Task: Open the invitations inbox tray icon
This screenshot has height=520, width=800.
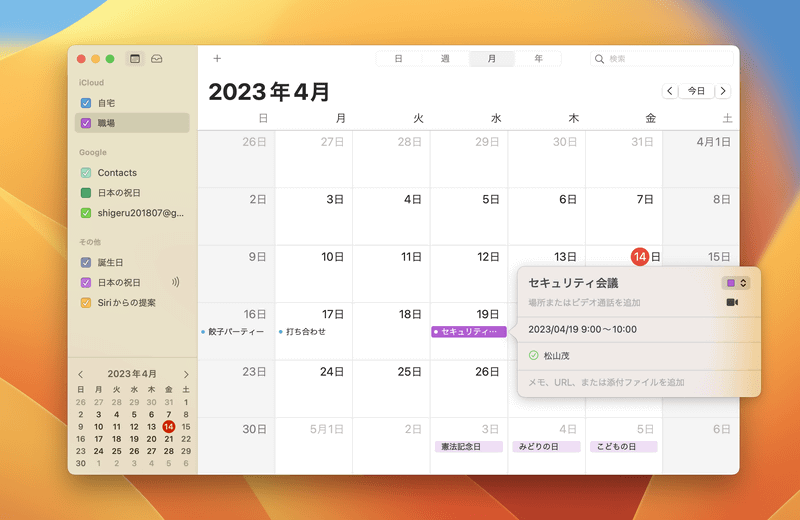Action: [157, 59]
